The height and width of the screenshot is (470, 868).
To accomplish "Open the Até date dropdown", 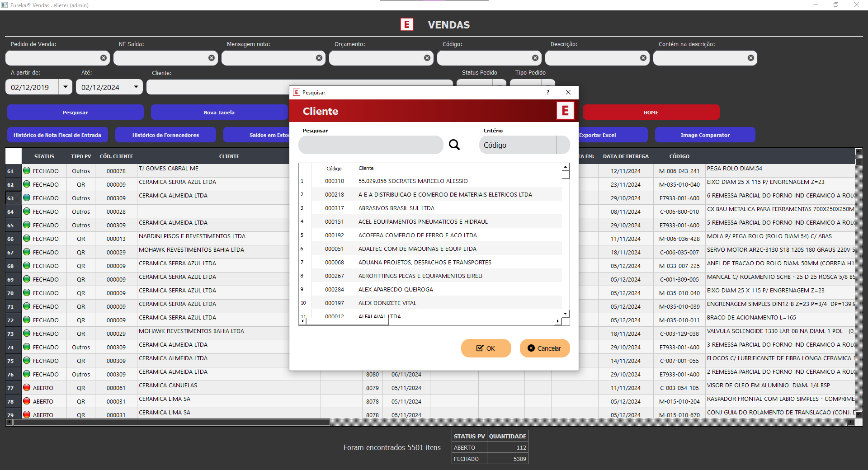I will 136,87.
